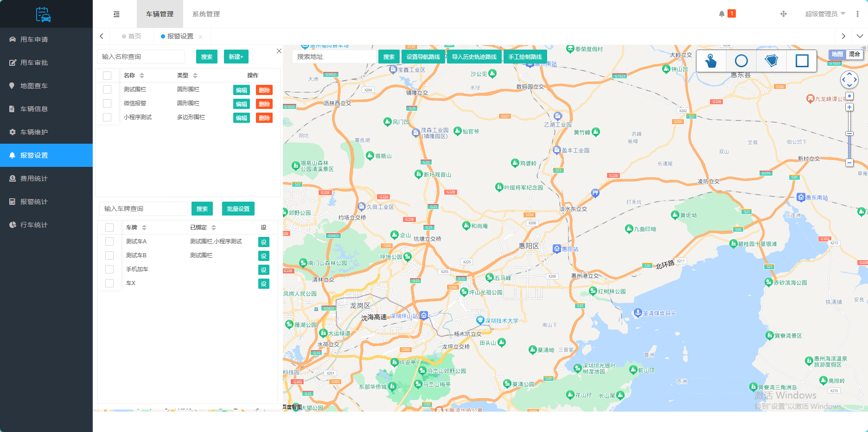Image resolution: width=868 pixels, height=432 pixels.
Task: Select the polygon drawing tool
Action: click(772, 61)
